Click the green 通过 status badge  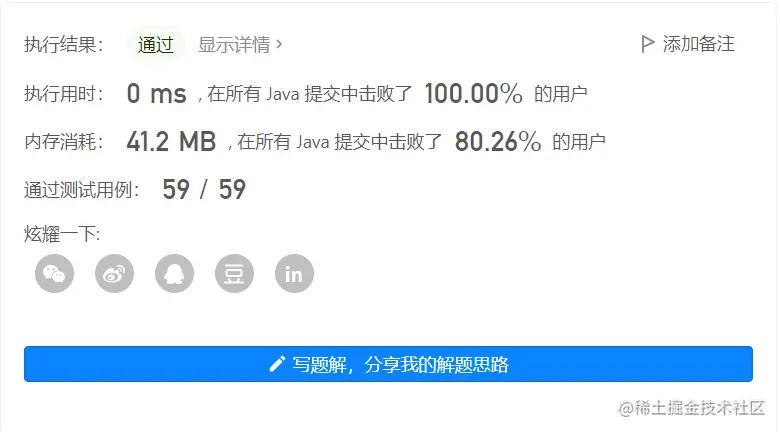pos(156,45)
